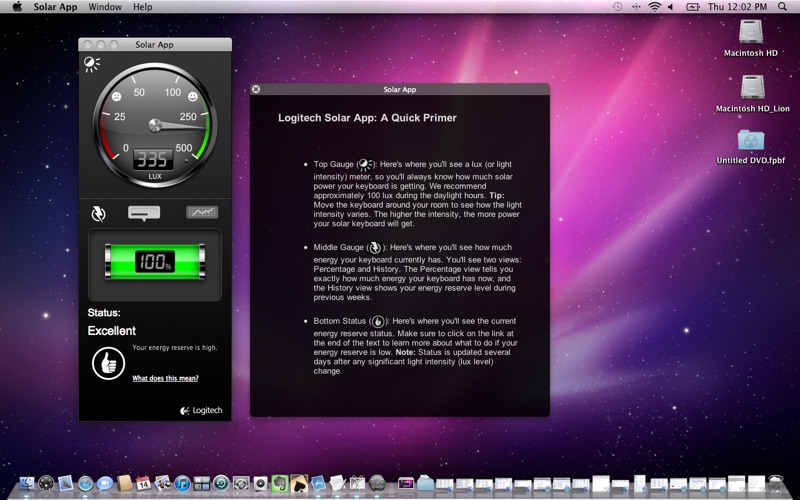Open iCal from the Dock
Image resolution: width=800 pixels, height=500 pixels.
pos(143,483)
